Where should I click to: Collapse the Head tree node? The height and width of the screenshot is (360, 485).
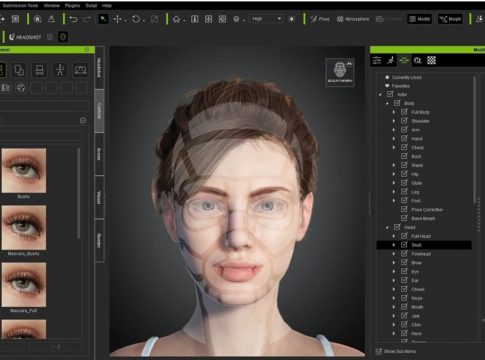[x=387, y=227]
